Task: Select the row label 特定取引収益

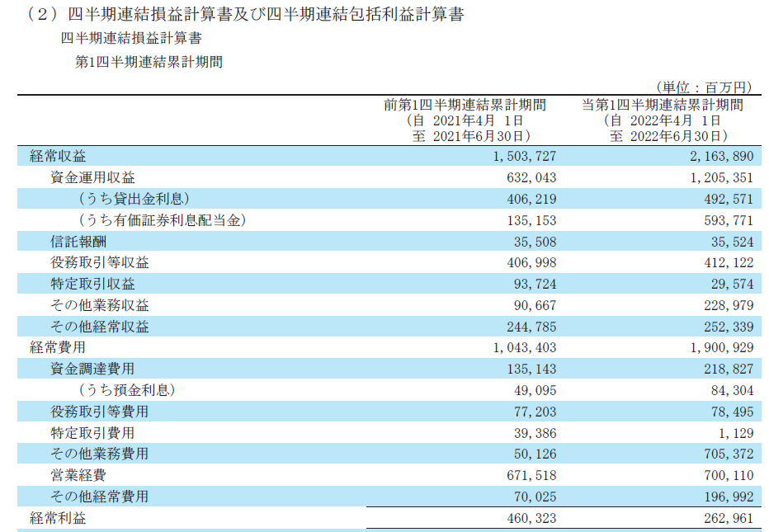Action: click(92, 284)
